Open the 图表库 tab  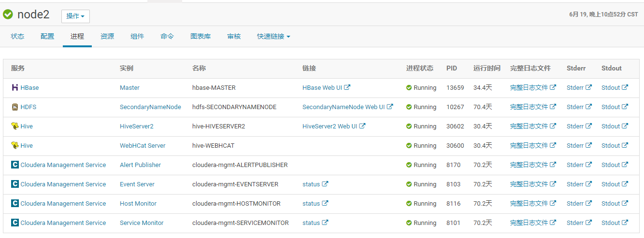click(x=200, y=36)
